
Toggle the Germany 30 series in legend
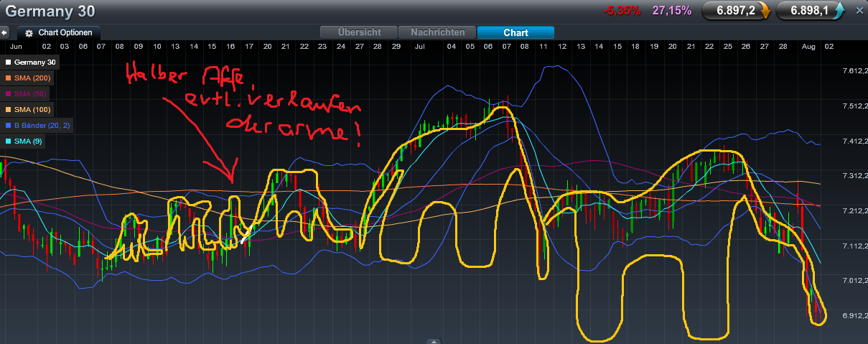33,62
